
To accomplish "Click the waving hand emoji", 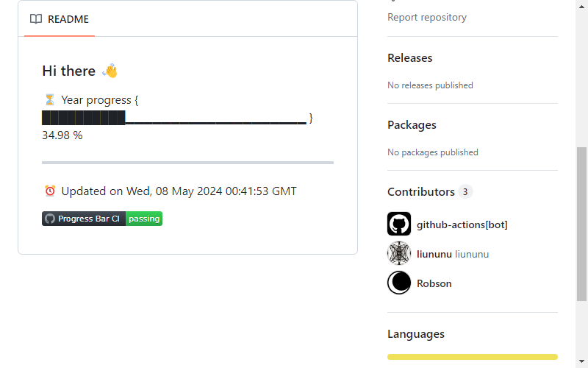I will coord(110,71).
